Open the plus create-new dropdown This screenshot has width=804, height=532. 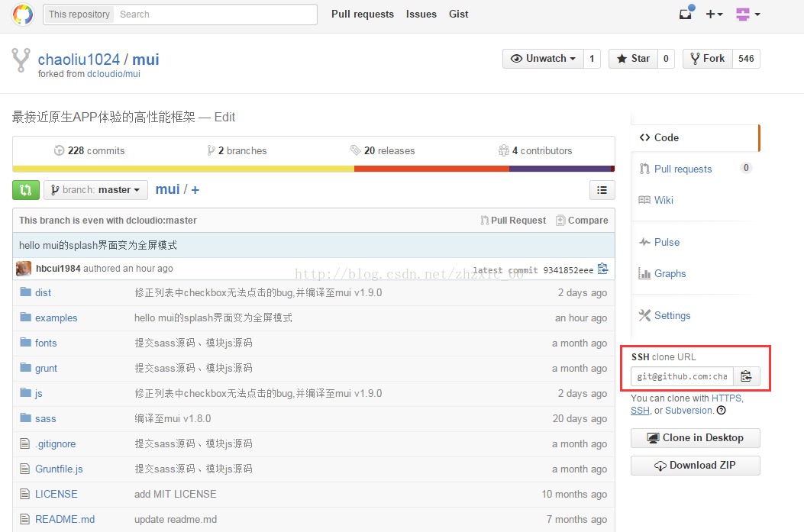tap(714, 15)
